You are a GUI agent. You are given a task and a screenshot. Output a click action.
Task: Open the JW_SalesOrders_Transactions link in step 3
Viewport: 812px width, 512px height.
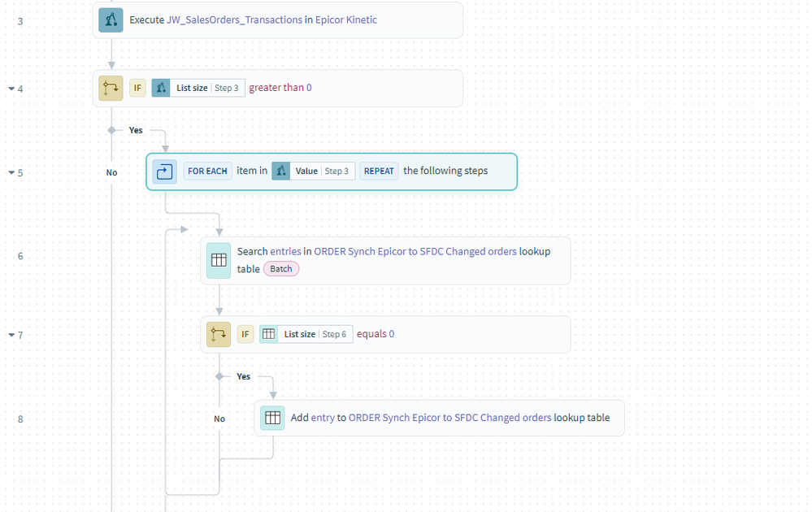pyautogui.click(x=234, y=20)
